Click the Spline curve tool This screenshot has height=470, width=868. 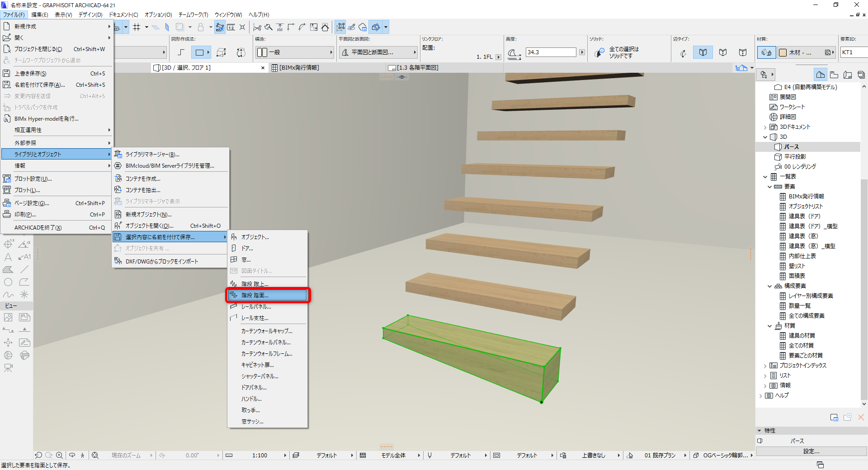8,295
